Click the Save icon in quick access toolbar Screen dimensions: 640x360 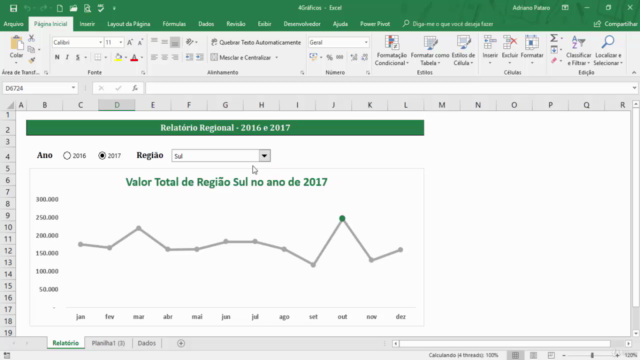tap(13, 8)
